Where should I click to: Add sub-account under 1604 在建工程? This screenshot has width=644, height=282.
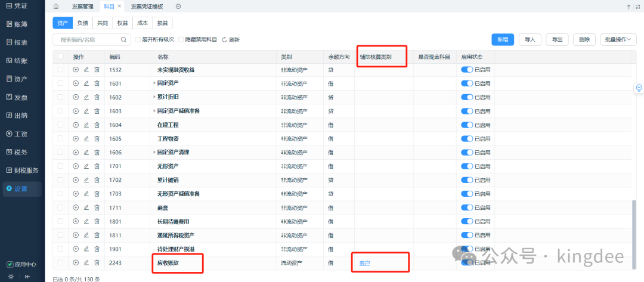click(x=76, y=125)
